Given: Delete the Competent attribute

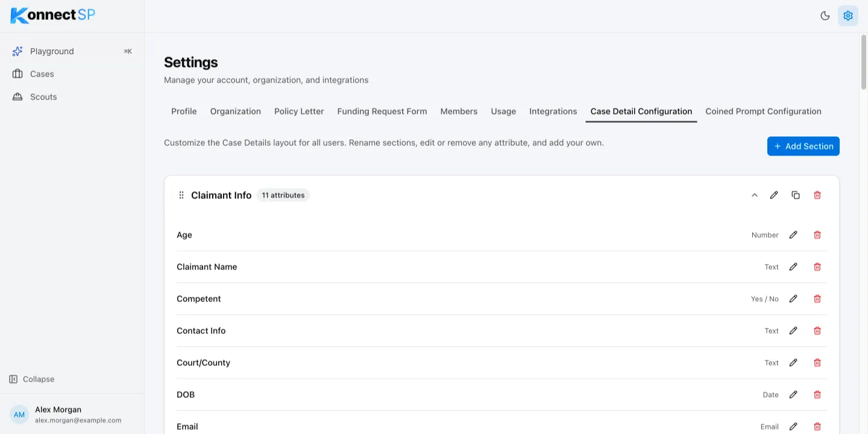Looking at the screenshot, I should (x=817, y=299).
